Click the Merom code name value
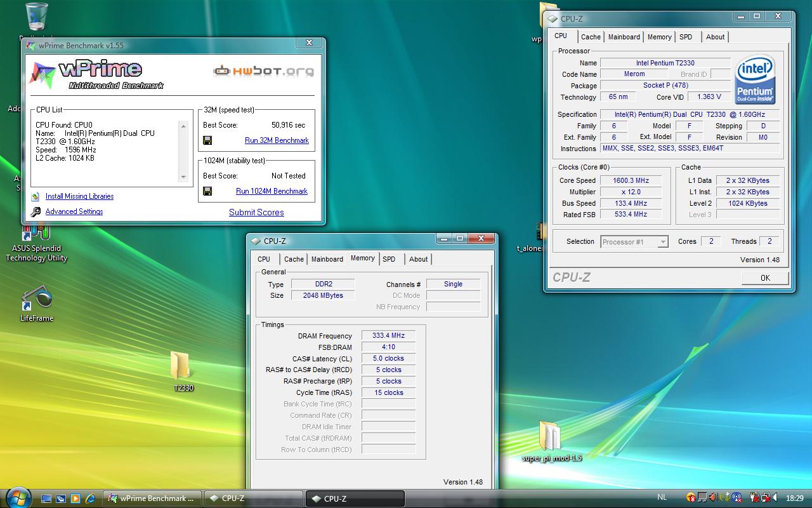The image size is (812, 508). coord(634,74)
